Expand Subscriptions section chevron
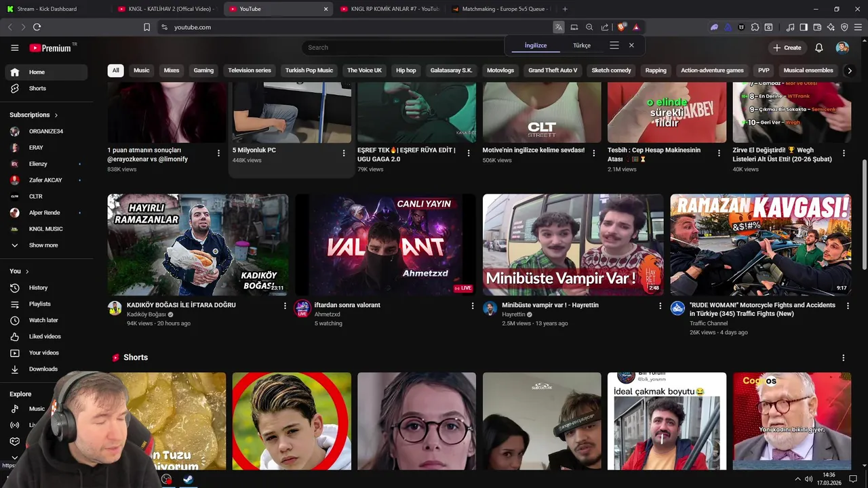Viewport: 868px width, 488px height. click(56, 115)
